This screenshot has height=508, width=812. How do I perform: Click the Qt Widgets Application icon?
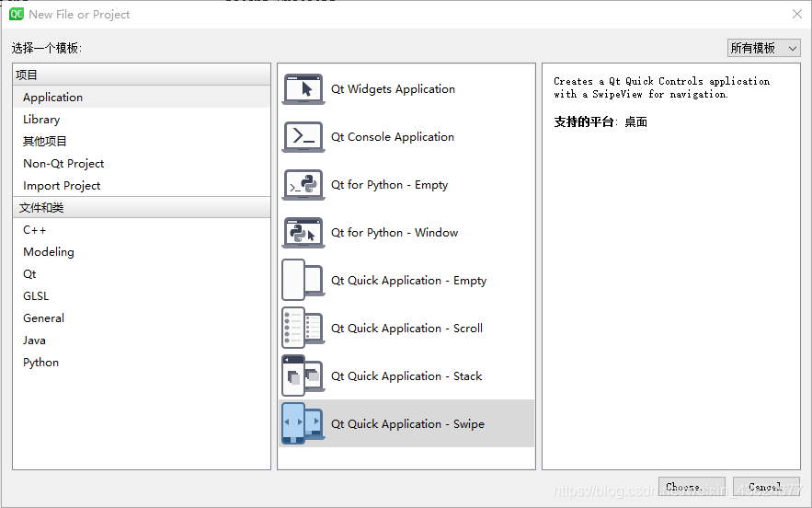[303, 89]
